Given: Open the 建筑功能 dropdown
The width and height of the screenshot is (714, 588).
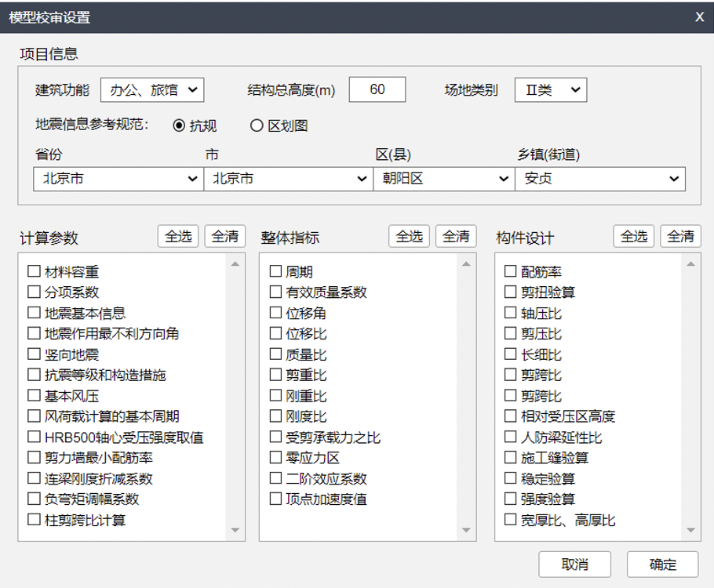Looking at the screenshot, I should [152, 89].
